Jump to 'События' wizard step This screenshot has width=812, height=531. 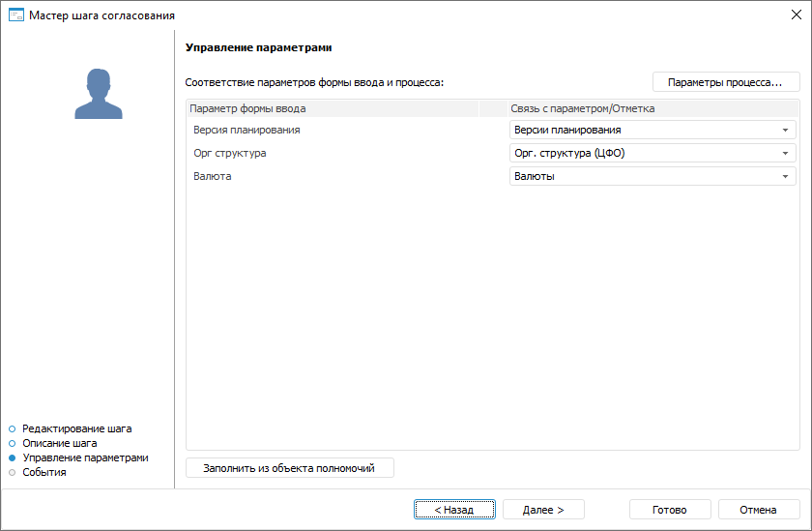tap(44, 472)
